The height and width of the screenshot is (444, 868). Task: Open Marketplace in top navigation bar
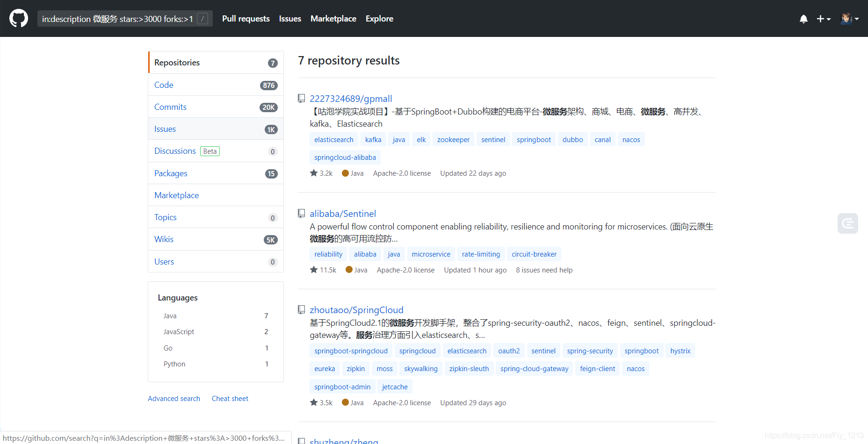point(333,19)
